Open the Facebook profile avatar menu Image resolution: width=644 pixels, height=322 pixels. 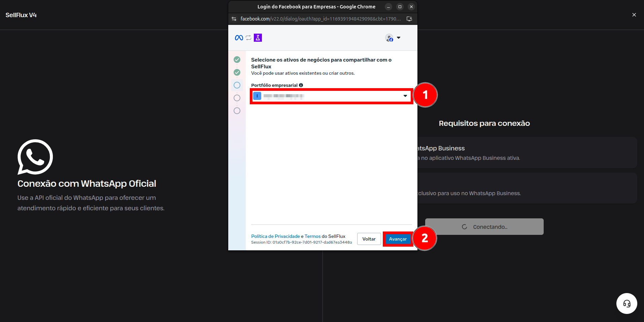[x=389, y=38]
